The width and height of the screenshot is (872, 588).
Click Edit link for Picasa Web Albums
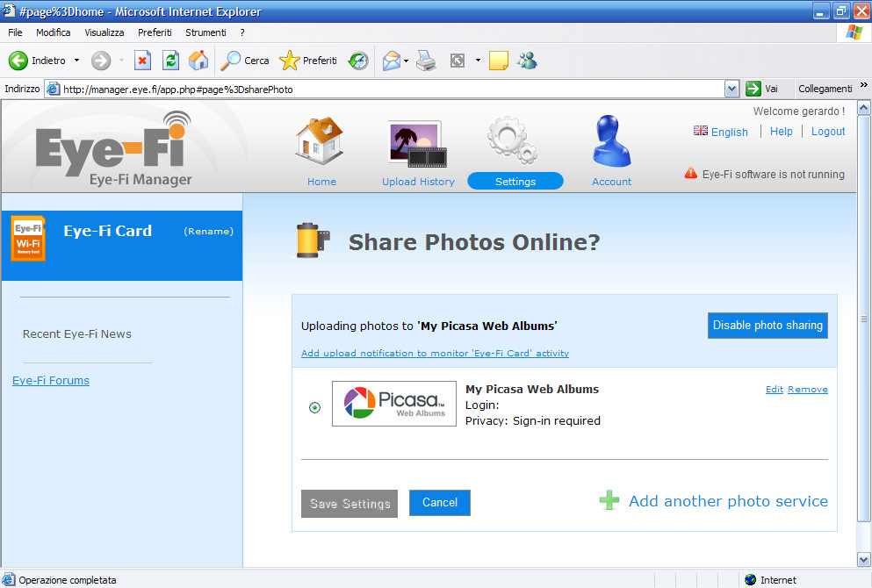click(x=775, y=389)
